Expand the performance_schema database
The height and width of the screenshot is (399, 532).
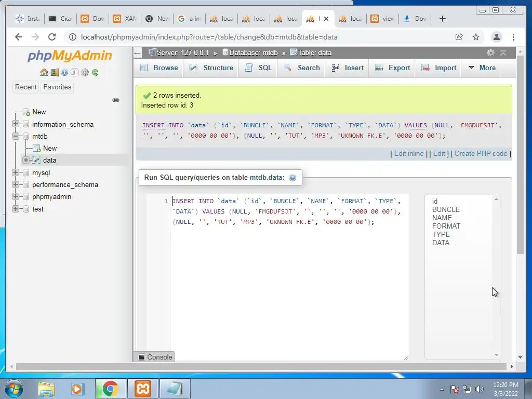click(15, 184)
